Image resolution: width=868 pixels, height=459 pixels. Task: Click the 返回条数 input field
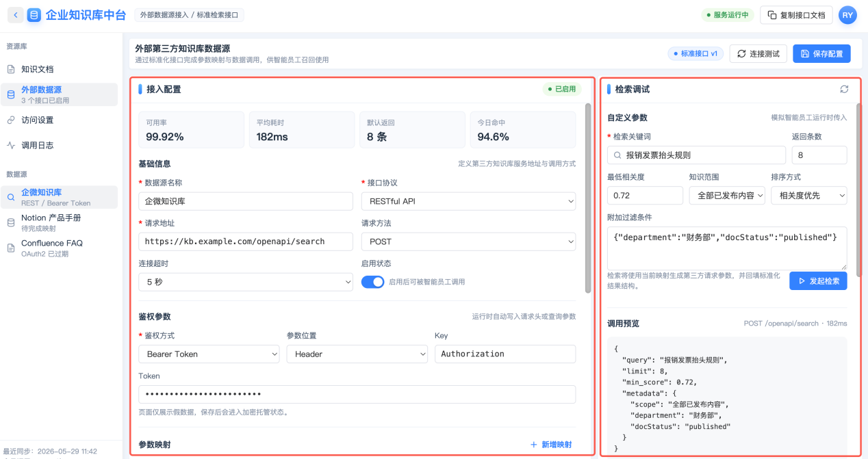pyautogui.click(x=819, y=155)
